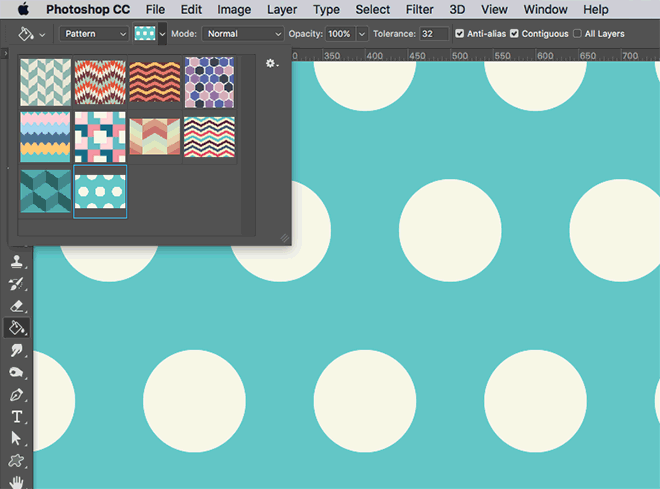Select the Clone Stamp tool
Screen dimensions: 660x489
17,261
